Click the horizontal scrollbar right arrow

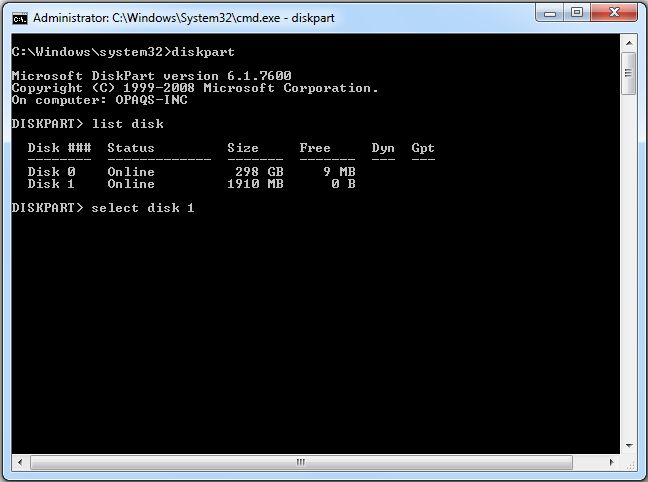tap(612, 462)
